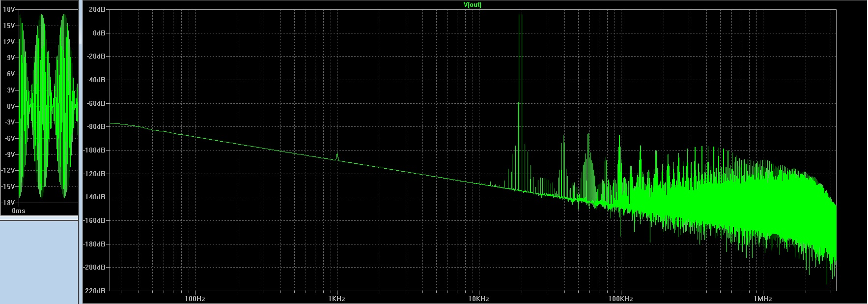868x304 pixels.
Task: Click the -80dB axis label
Action: click(x=96, y=126)
